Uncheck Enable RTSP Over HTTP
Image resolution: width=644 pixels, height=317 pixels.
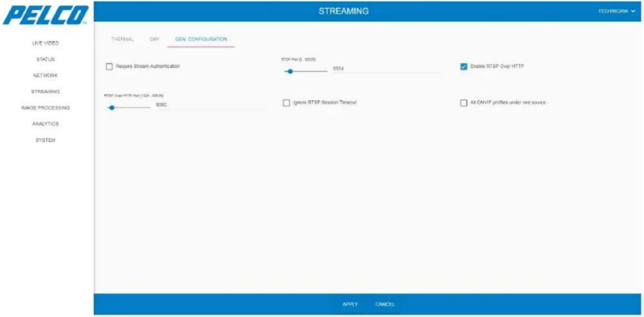[464, 66]
